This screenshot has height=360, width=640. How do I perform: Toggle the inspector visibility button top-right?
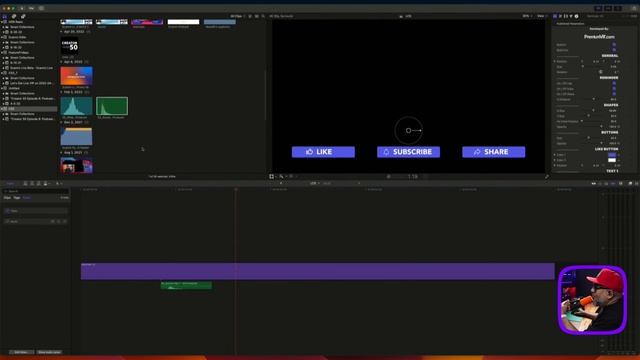click(x=618, y=8)
